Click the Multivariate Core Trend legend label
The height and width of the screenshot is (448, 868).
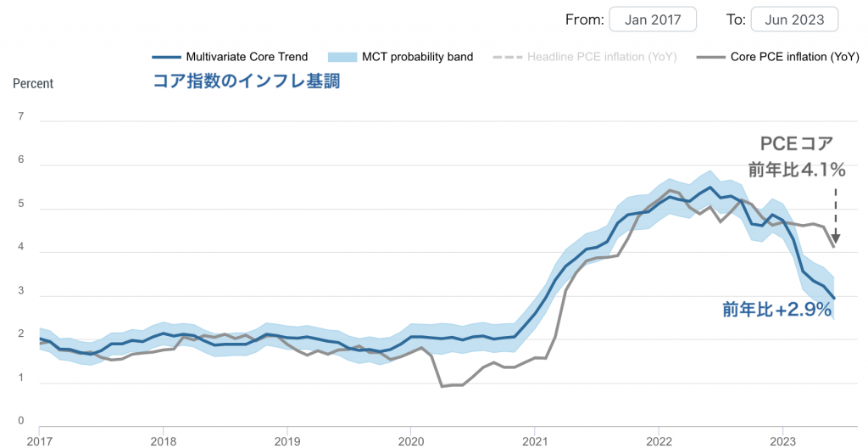pyautogui.click(x=247, y=57)
